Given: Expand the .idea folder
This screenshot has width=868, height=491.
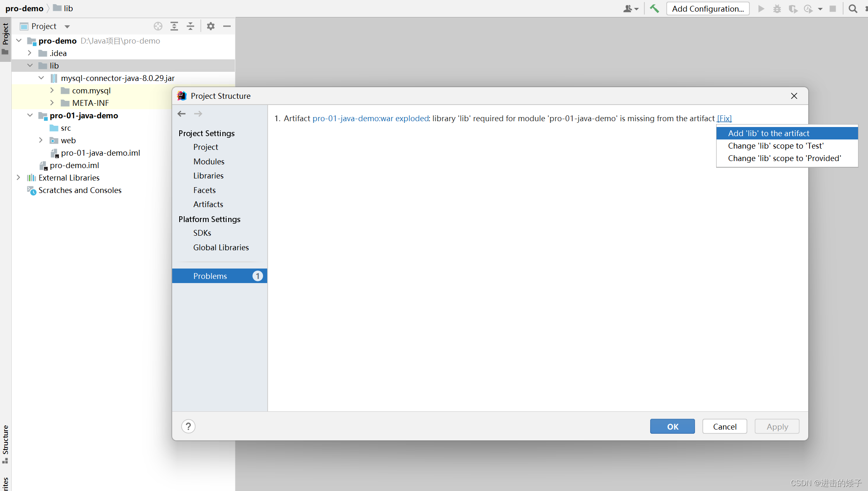Looking at the screenshot, I should click(x=29, y=53).
